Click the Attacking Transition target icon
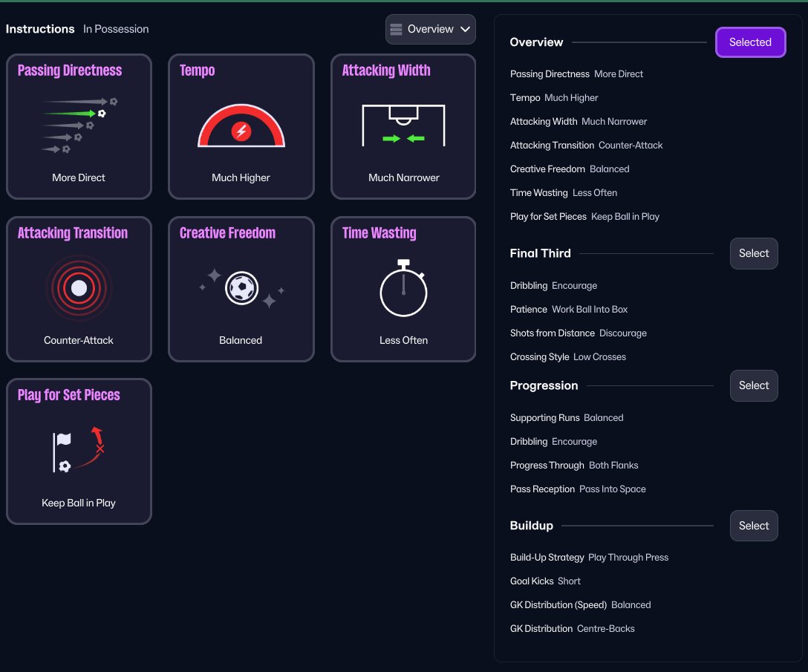 coord(79,287)
